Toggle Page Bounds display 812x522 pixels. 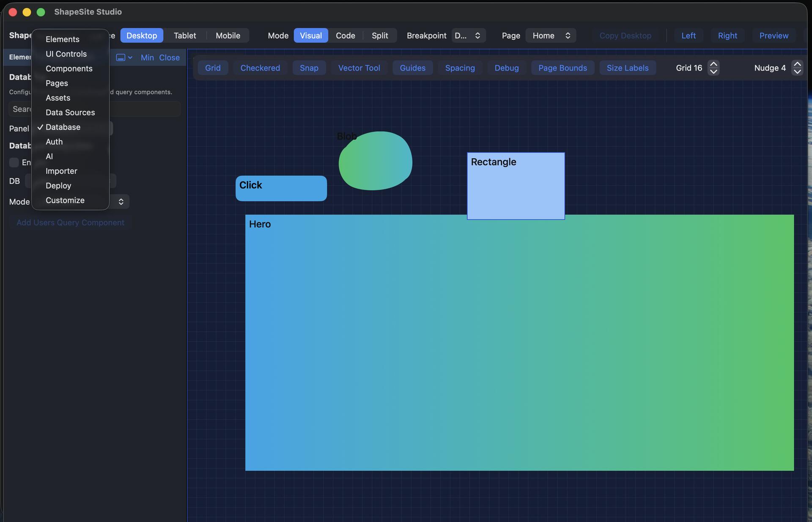pos(562,68)
